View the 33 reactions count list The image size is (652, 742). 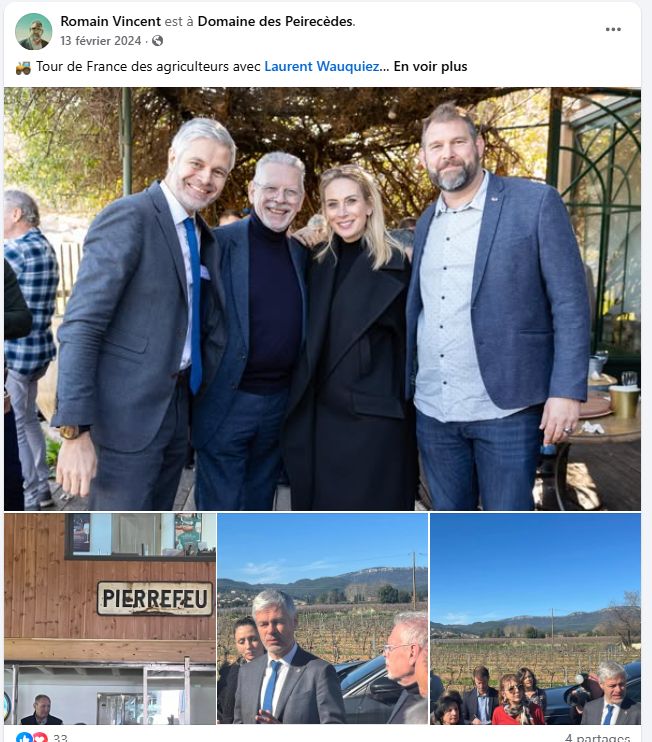(x=60, y=737)
